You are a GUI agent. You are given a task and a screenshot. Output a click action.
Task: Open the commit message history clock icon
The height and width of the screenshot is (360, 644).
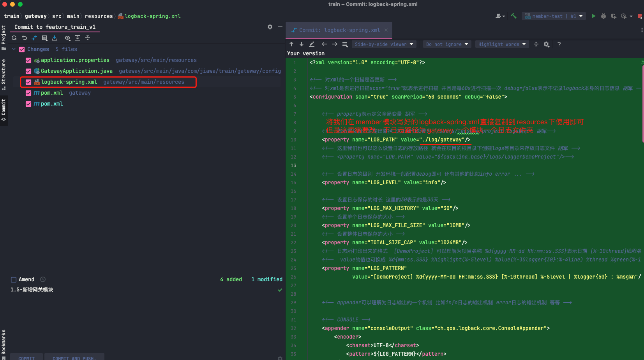pos(43,279)
